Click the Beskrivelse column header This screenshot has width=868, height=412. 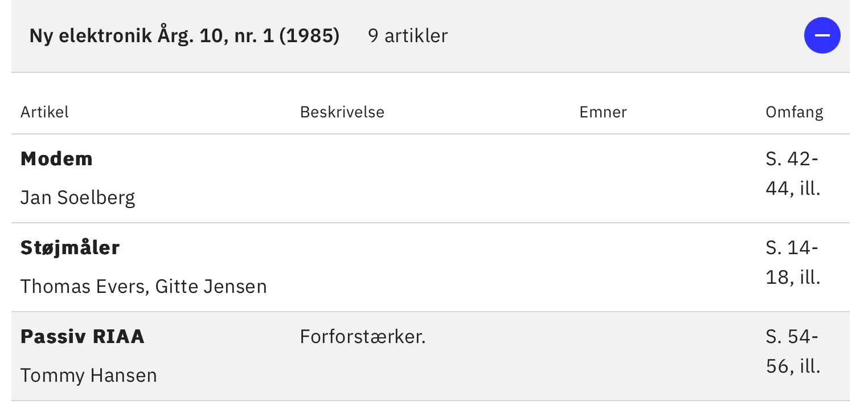[x=342, y=112]
